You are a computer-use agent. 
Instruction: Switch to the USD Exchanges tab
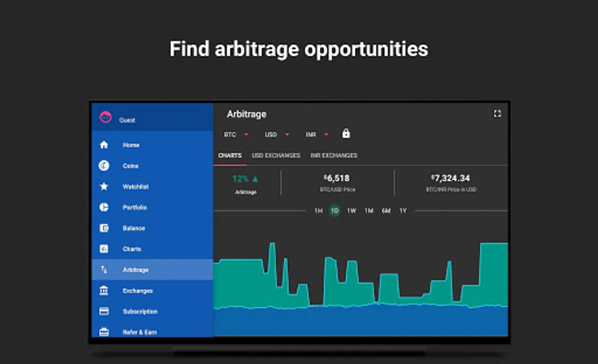[276, 155]
